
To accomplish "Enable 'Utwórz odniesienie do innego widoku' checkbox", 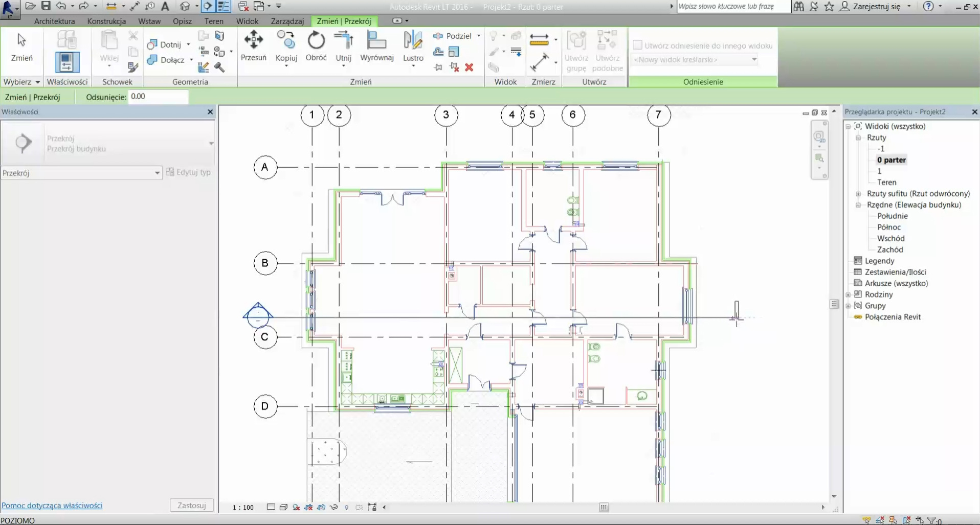I will [637, 45].
